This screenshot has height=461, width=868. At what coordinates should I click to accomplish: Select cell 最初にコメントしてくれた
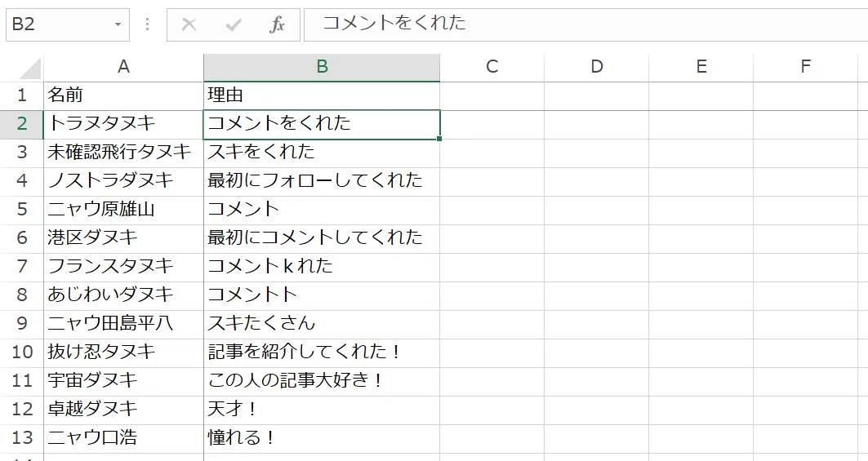tap(322, 238)
